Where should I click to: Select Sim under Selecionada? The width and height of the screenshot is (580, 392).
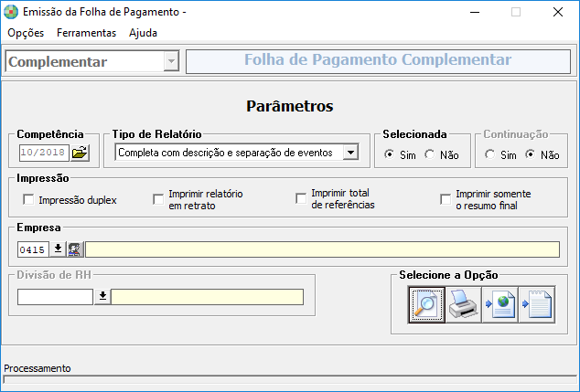(x=389, y=154)
